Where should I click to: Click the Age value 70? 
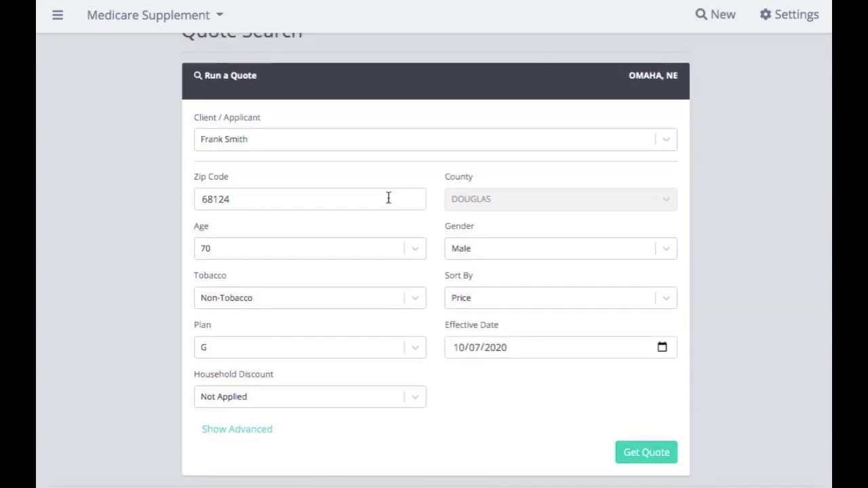[x=205, y=248]
